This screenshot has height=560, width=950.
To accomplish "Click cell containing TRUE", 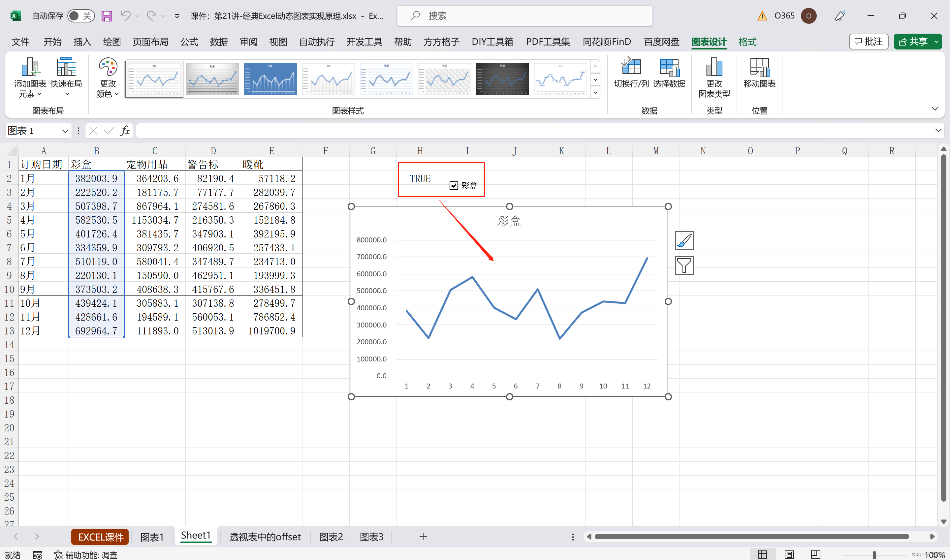I will coord(420,178).
